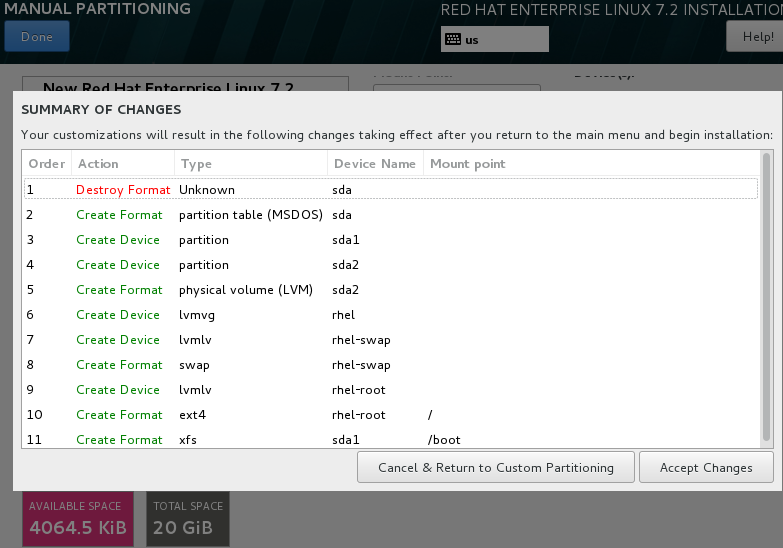This screenshot has height=548, width=783.
Task: Sort by the Action column header
Action: tap(123, 164)
